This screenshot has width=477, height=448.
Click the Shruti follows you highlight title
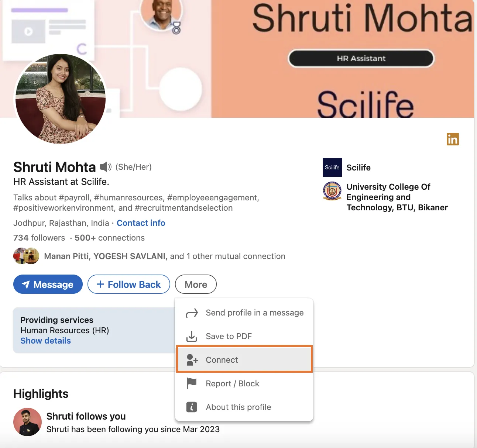point(86,416)
